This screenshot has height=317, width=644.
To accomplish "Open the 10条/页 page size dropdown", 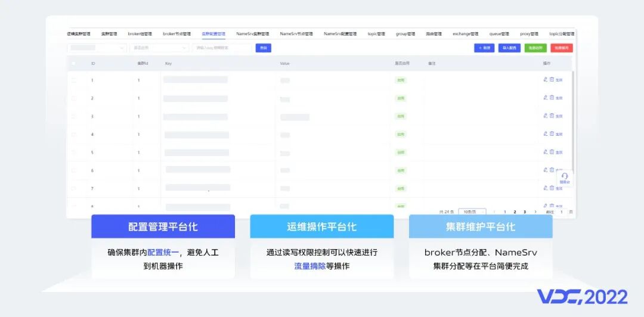I will (472, 212).
